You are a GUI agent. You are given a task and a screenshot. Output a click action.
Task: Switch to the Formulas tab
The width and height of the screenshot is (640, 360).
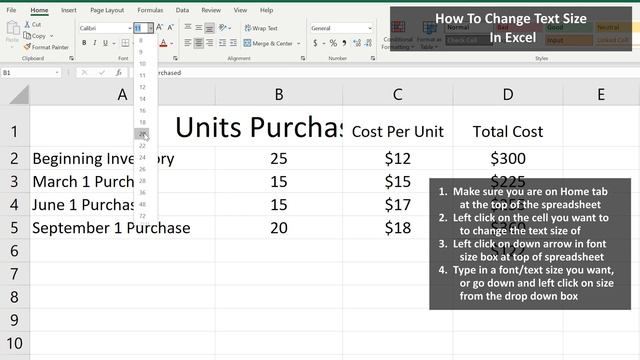point(150,10)
